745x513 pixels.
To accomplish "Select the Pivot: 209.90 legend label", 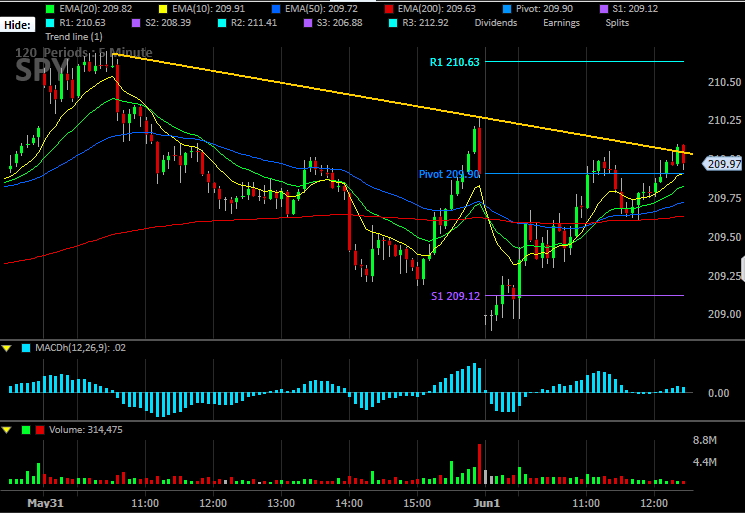I will coord(544,9).
